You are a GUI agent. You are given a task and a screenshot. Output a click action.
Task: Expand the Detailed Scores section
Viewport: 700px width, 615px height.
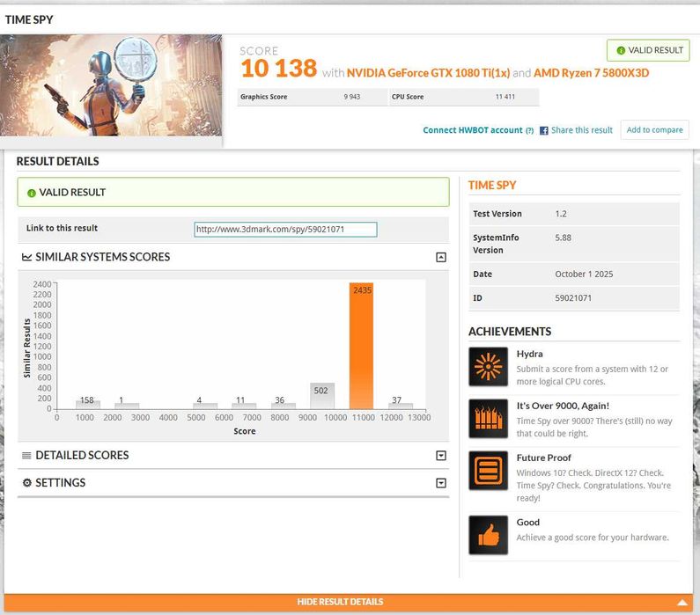[440, 456]
